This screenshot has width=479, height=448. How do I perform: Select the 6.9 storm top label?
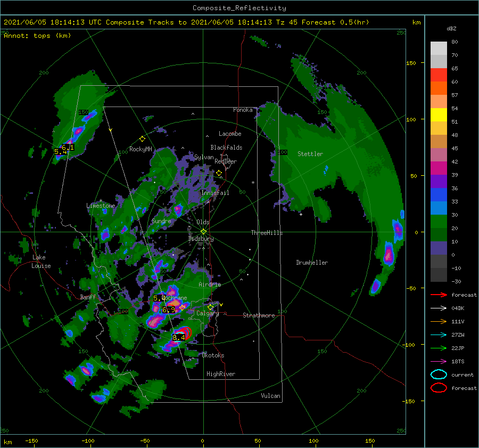click(169, 310)
